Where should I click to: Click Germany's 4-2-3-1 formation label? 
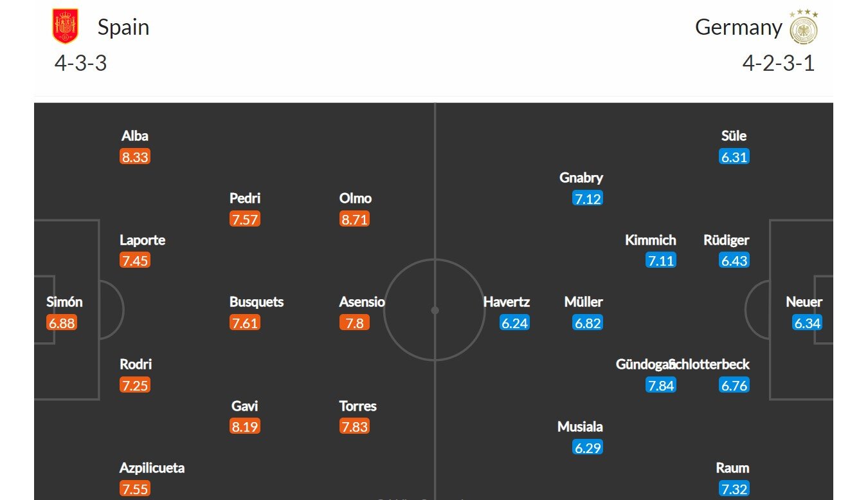pos(779,64)
